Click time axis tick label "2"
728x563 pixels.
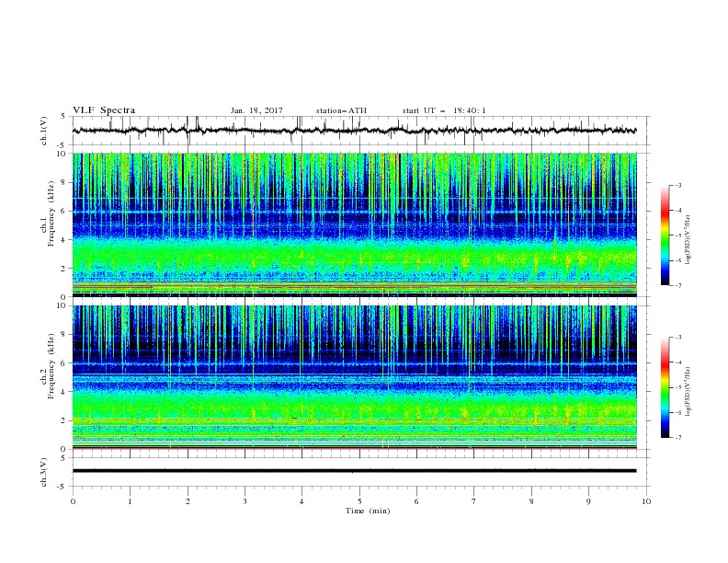[188, 501]
